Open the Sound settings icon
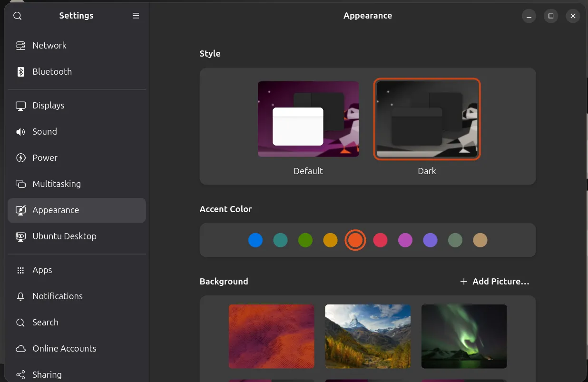Image resolution: width=588 pixels, height=382 pixels. click(x=20, y=131)
